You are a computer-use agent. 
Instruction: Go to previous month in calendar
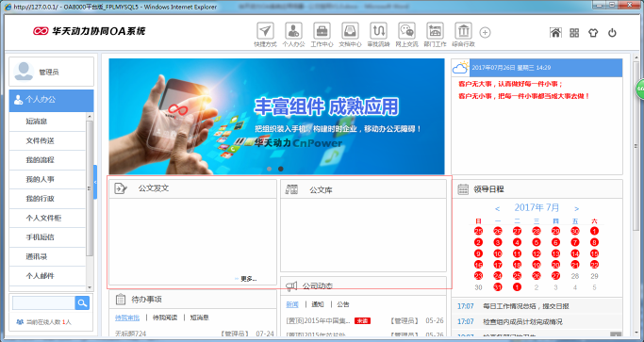point(497,208)
